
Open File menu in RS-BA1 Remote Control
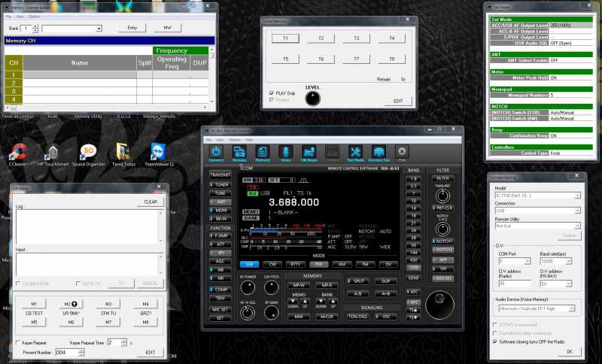tap(208, 140)
